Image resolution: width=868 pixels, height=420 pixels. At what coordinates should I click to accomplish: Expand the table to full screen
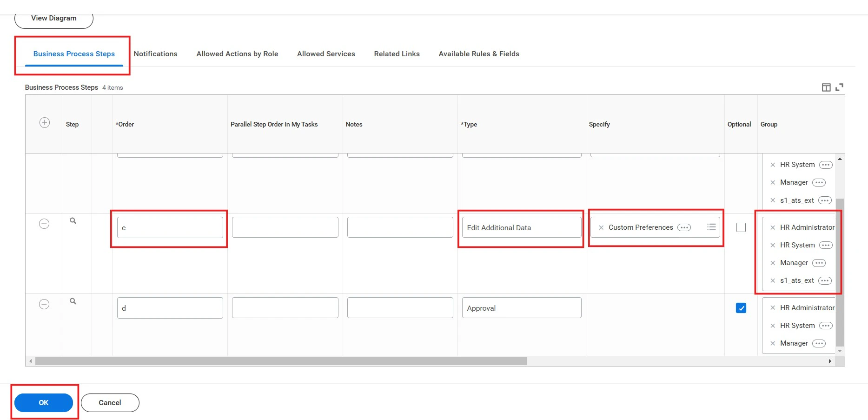pos(840,87)
